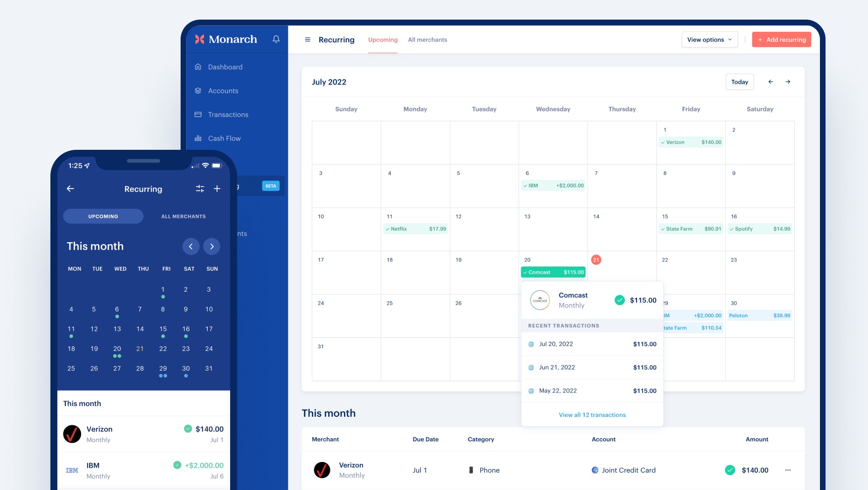Open Dashboard from the sidebar
The height and width of the screenshot is (490, 868).
pos(219,67)
